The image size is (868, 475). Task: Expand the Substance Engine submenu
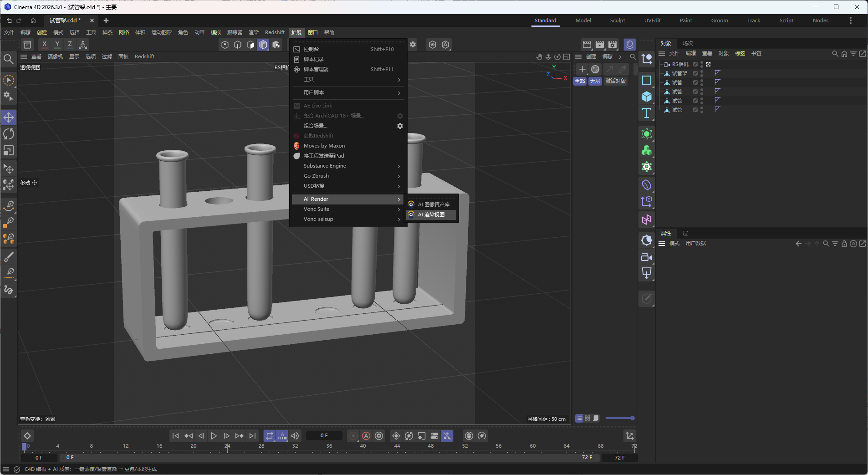click(349, 166)
